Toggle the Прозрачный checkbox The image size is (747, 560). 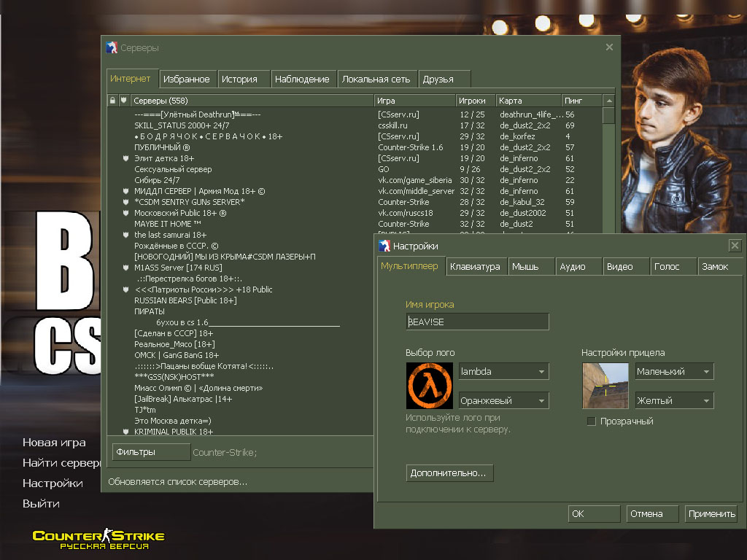(591, 421)
